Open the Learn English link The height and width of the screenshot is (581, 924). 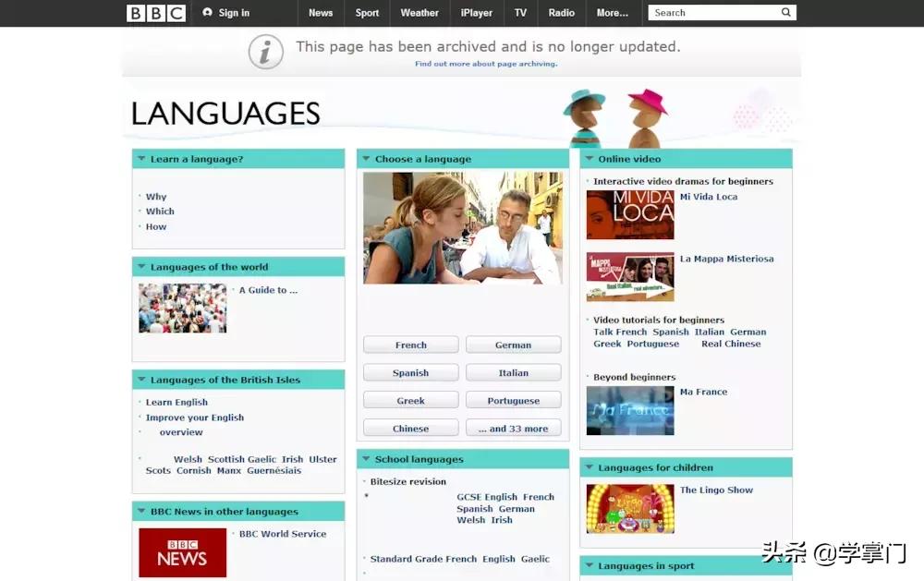tap(176, 402)
